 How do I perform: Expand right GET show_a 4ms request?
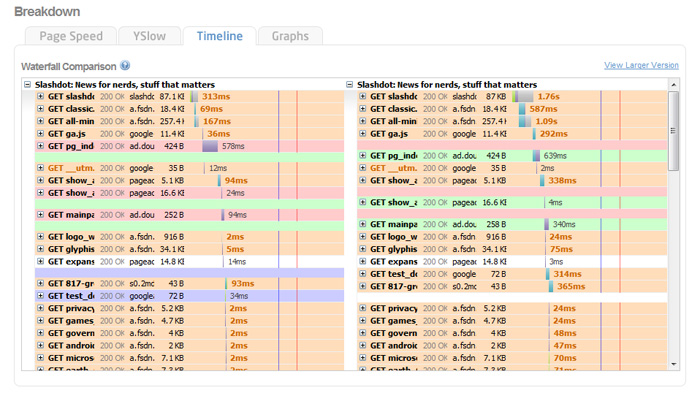(362, 202)
